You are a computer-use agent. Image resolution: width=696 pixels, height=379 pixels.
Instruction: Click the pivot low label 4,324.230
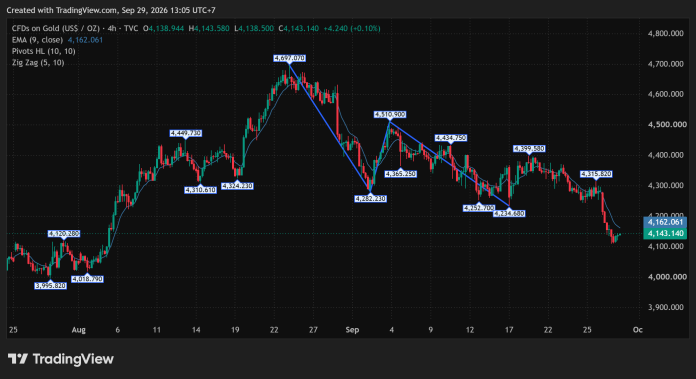pyautogui.click(x=237, y=186)
